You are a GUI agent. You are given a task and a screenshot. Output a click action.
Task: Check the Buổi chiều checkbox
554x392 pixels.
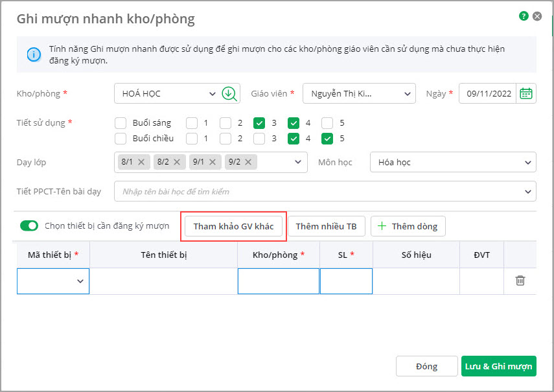click(x=121, y=138)
